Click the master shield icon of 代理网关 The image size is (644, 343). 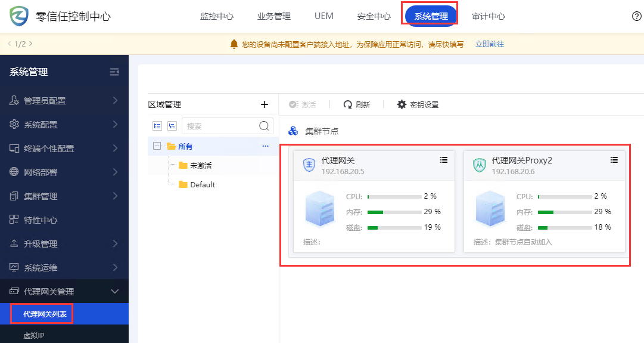[309, 165]
